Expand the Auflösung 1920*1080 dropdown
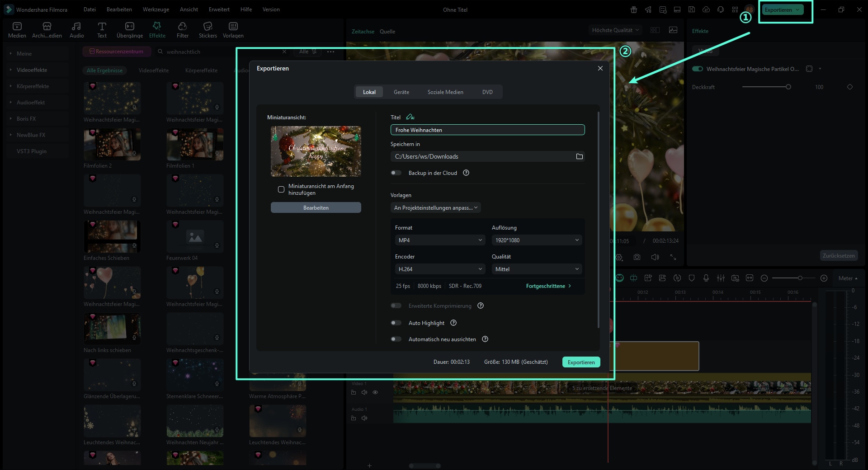868x470 pixels. [x=537, y=240]
